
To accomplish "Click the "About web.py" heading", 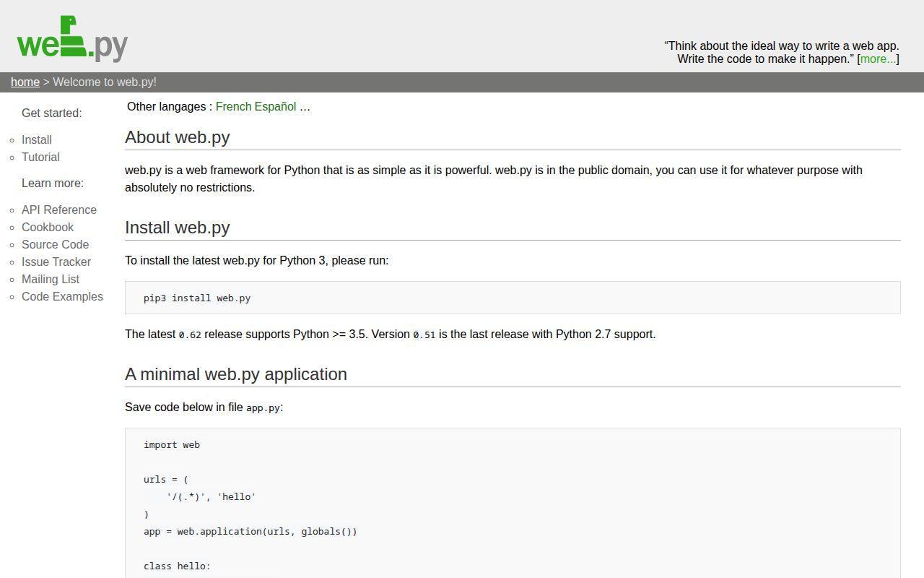I will (x=178, y=137).
